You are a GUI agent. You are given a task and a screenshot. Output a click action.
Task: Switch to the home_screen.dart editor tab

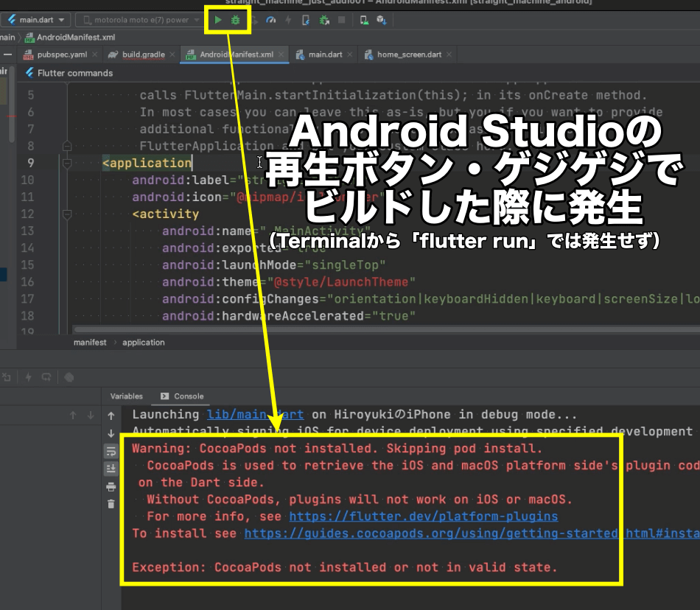click(409, 55)
